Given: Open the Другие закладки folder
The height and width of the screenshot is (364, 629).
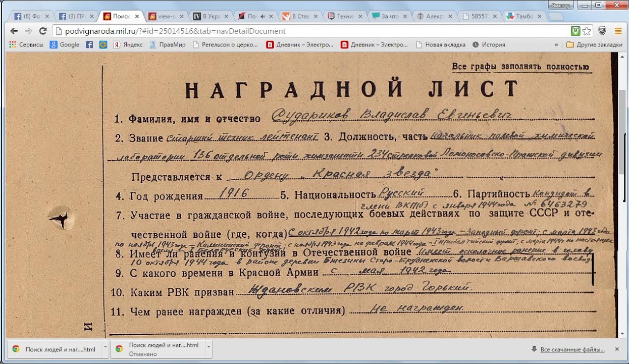Looking at the screenshot, I should 593,44.
